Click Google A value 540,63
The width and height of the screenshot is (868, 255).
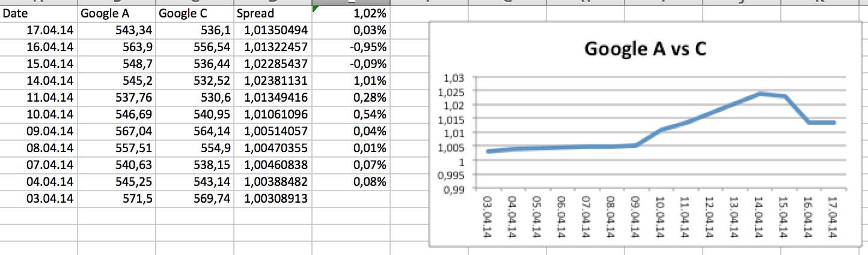(x=117, y=164)
